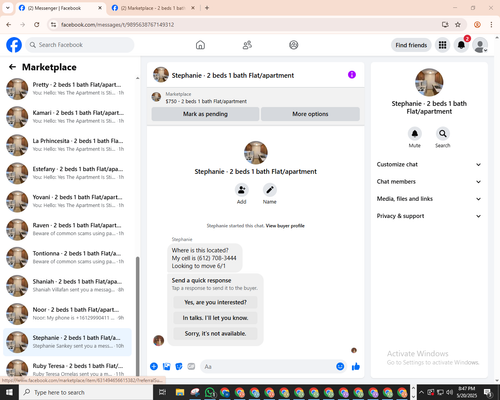Bookmark this page with the star icon

(x=458, y=24)
